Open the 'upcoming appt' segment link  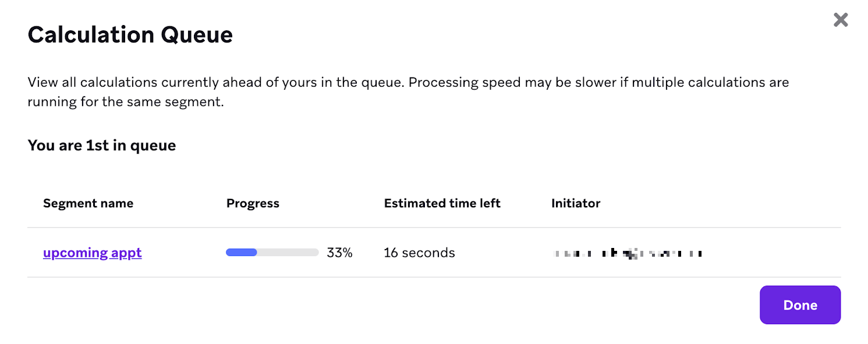point(92,253)
